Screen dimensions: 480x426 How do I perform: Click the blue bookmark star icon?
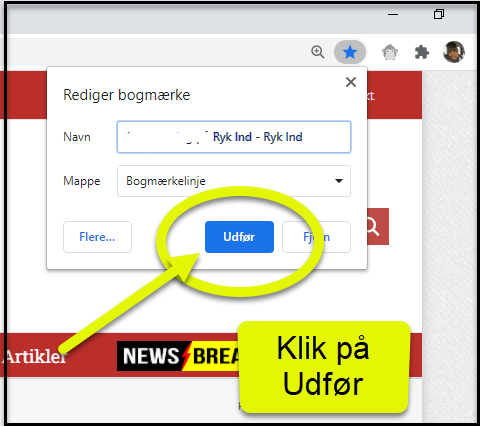(x=350, y=52)
